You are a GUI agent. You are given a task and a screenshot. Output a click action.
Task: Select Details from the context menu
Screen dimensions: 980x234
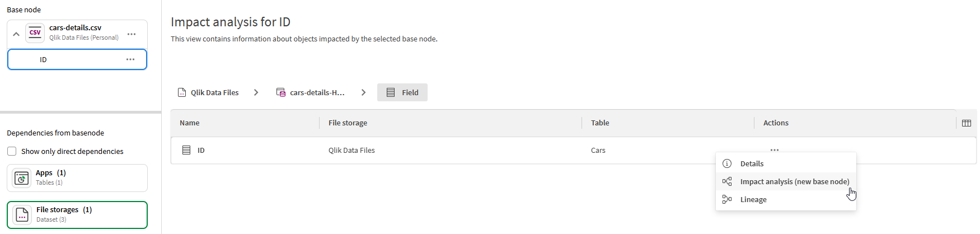(x=752, y=163)
